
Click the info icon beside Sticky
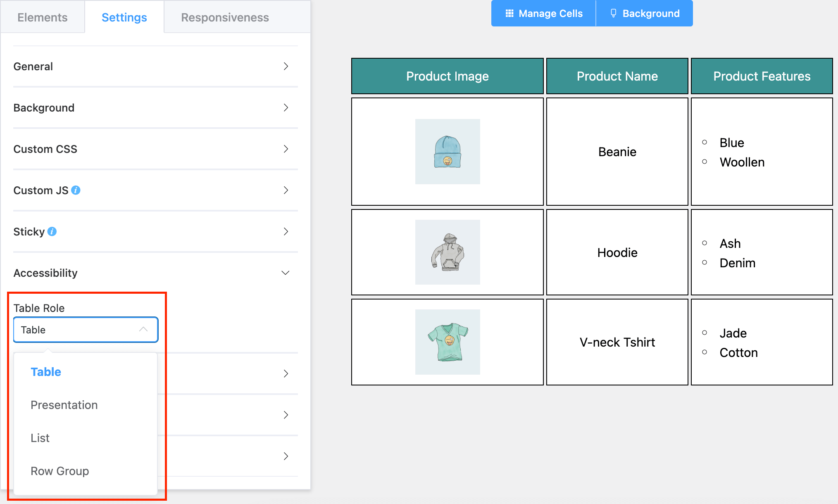[52, 231]
